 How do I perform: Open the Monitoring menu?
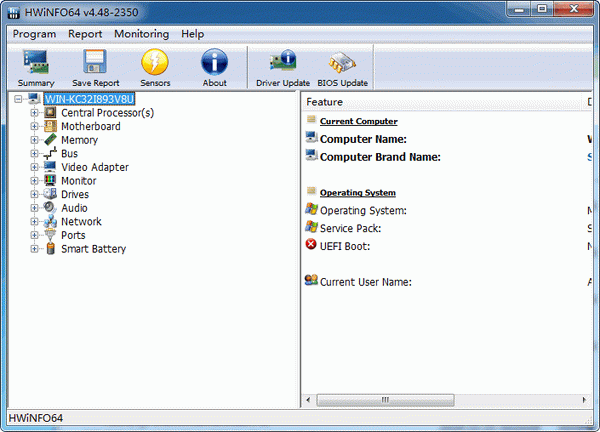pos(141,33)
